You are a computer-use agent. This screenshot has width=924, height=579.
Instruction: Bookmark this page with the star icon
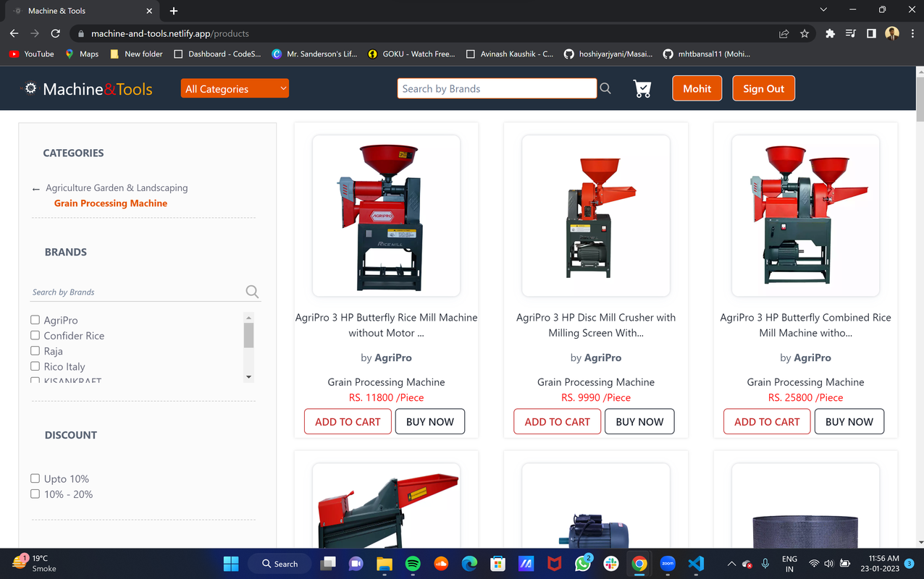805,33
